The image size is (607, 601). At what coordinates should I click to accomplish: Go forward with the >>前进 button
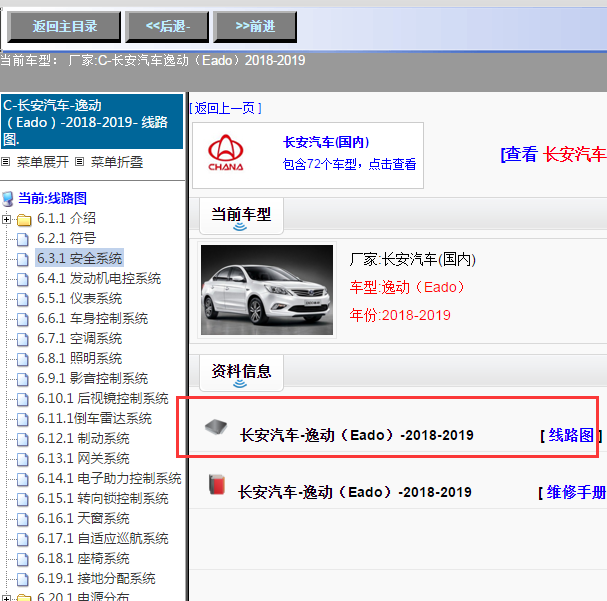coord(255,27)
